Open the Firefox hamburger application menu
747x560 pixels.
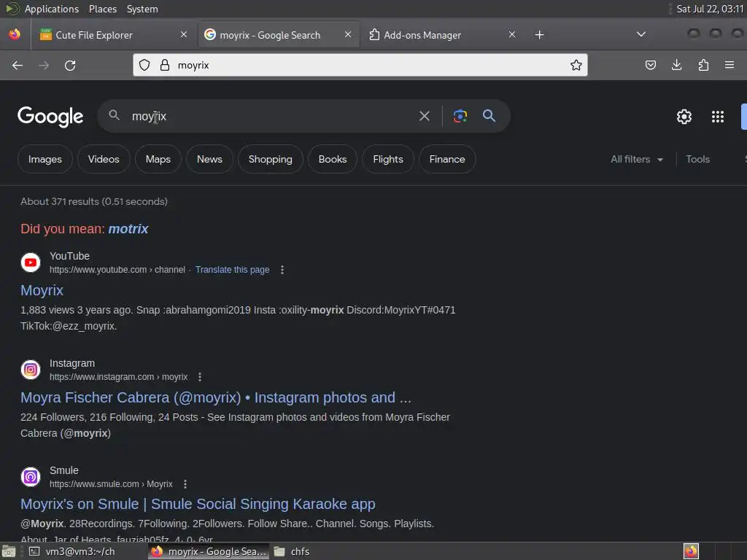(729, 65)
